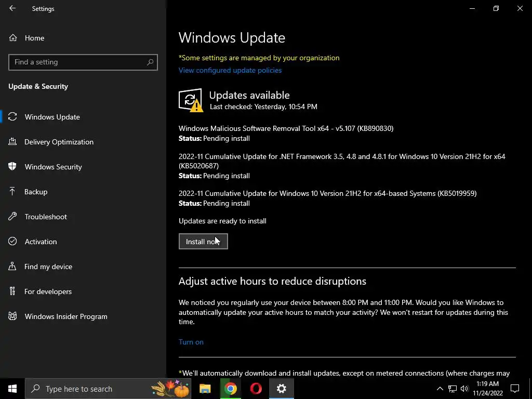Open For developers settings
This screenshot has height=399, width=532.
coord(83,291)
